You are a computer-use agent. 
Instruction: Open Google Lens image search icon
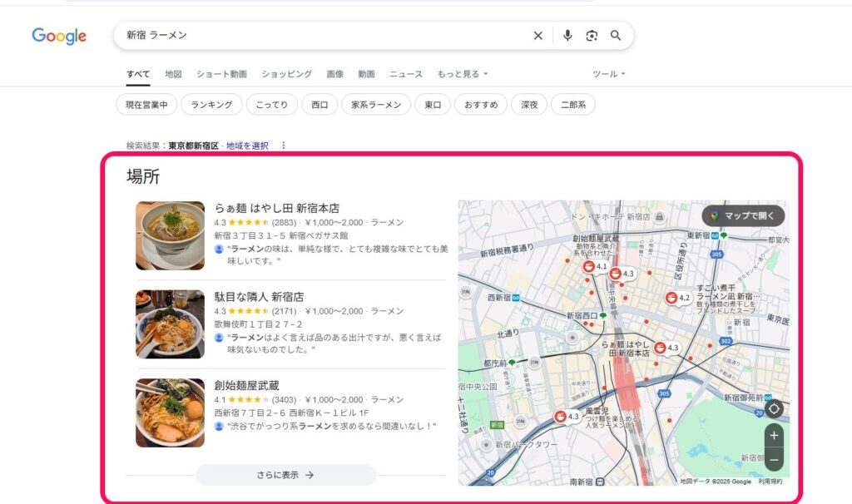tap(592, 35)
